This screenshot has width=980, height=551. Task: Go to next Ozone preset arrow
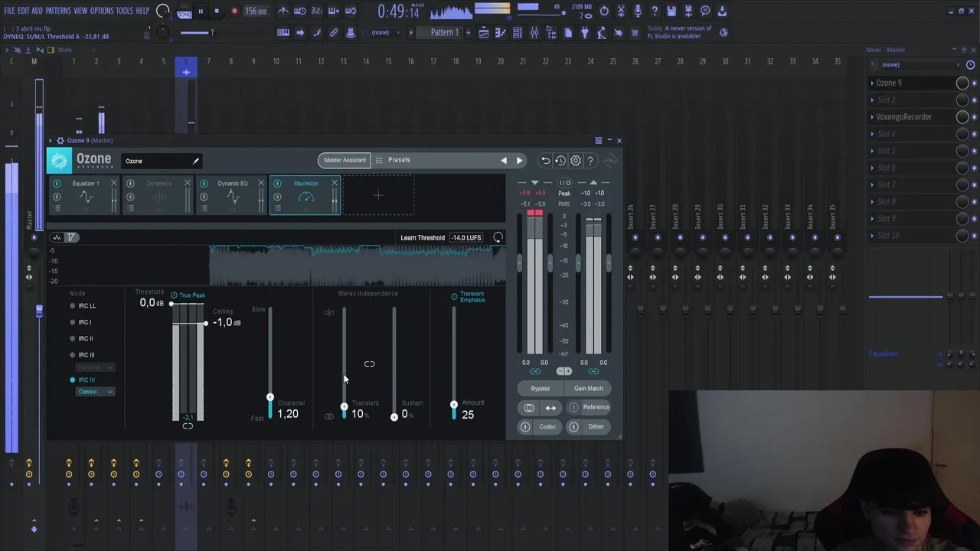[x=519, y=161]
